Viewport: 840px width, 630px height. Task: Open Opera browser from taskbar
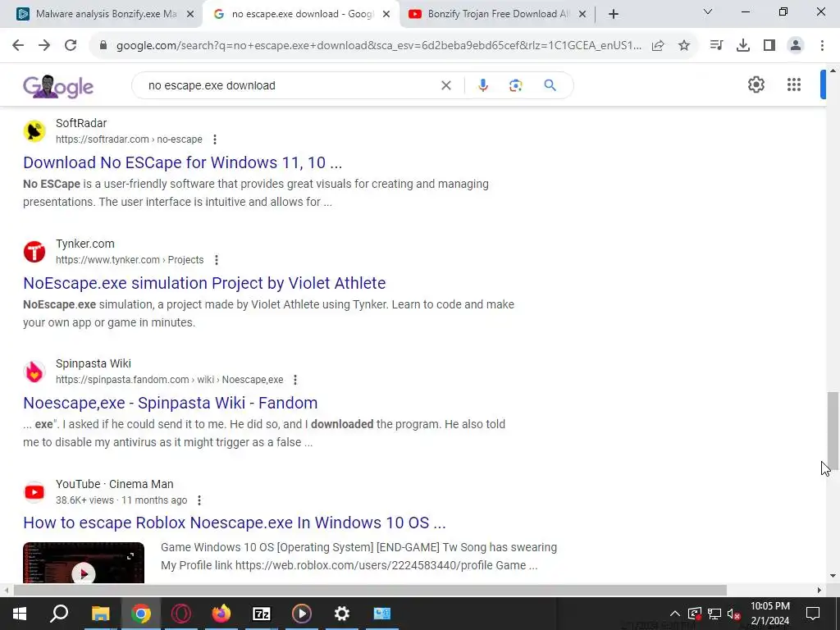click(181, 614)
